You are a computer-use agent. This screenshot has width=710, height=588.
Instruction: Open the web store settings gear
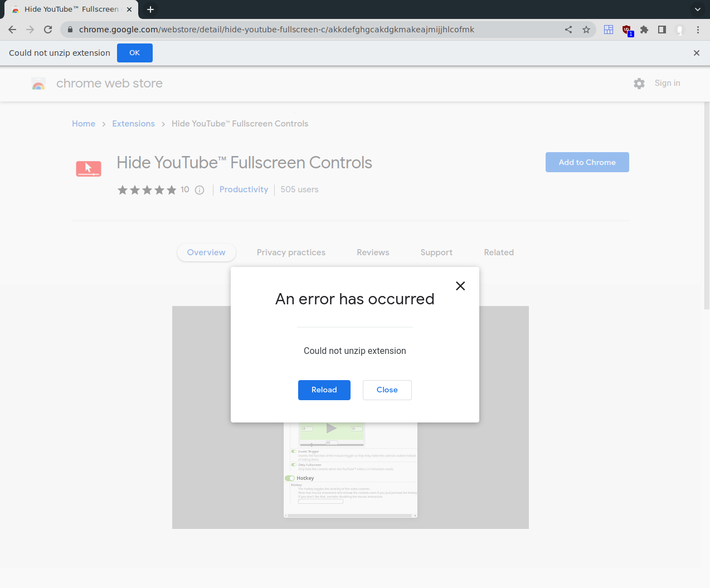coord(639,83)
